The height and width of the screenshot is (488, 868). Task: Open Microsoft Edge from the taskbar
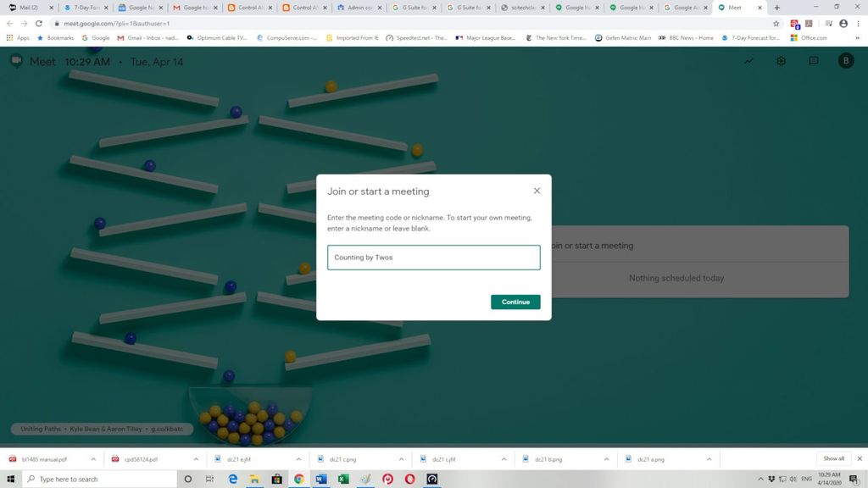coord(231,479)
